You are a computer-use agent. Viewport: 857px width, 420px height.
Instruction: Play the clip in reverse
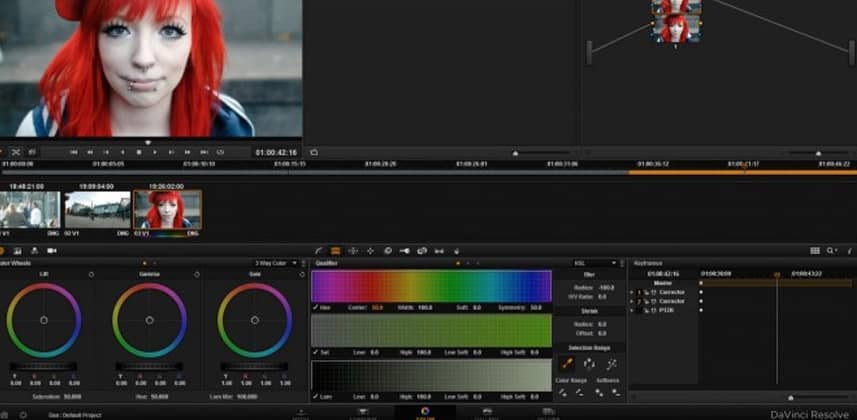pyautogui.click(x=122, y=152)
